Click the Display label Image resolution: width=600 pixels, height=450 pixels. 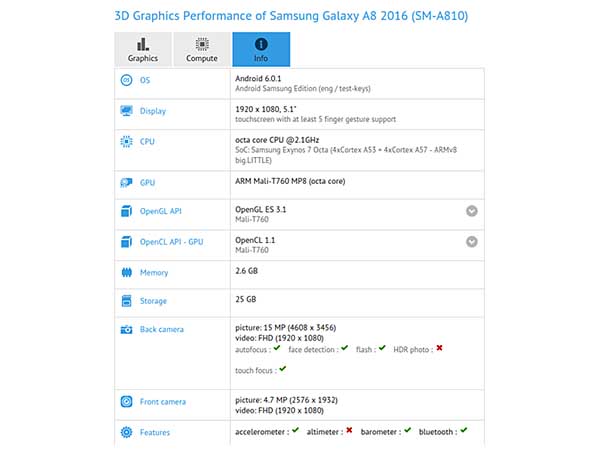(x=153, y=111)
